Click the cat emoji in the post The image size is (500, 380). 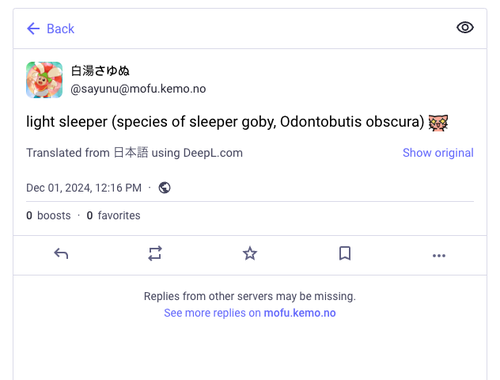[x=438, y=122]
